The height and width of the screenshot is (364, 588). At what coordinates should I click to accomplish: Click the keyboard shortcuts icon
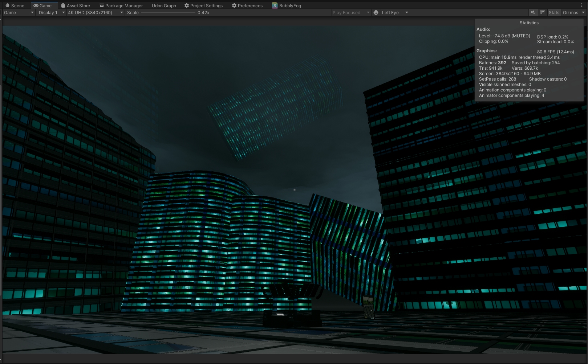pyautogui.click(x=543, y=12)
